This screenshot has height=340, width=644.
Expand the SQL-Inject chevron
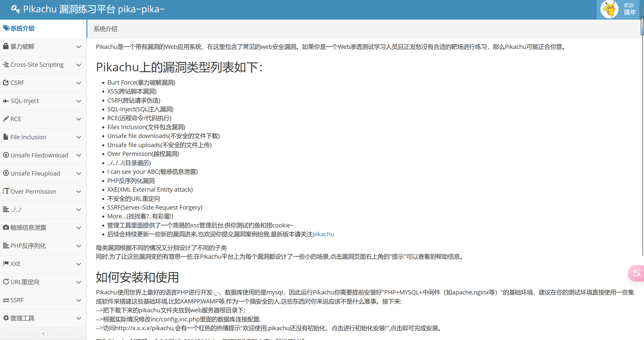(x=79, y=101)
